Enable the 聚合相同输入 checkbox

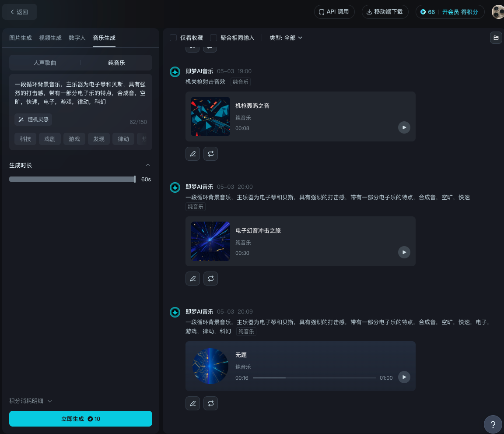(213, 38)
